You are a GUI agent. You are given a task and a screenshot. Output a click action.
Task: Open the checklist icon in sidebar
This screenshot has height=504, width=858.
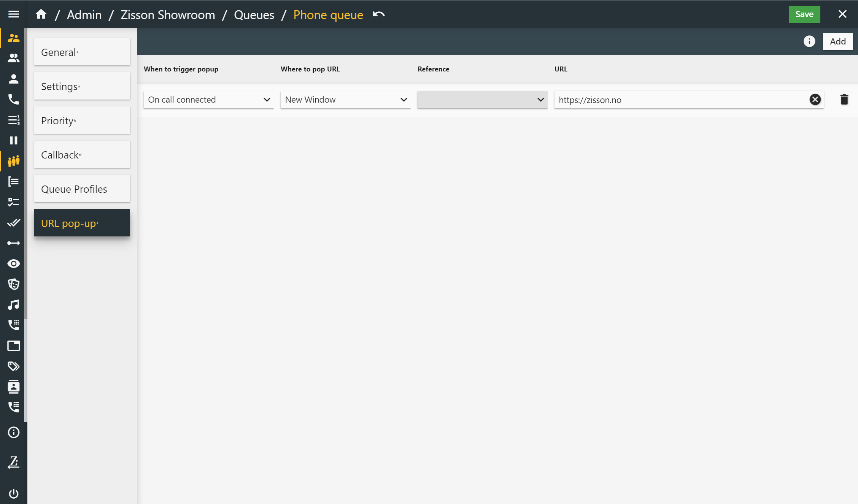click(x=14, y=202)
